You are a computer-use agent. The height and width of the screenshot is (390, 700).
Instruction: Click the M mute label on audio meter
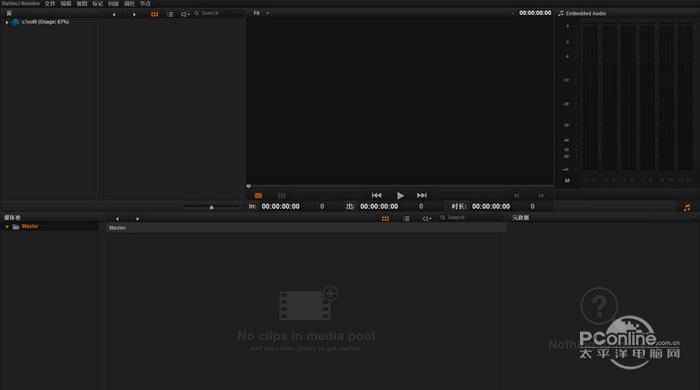coord(567,181)
